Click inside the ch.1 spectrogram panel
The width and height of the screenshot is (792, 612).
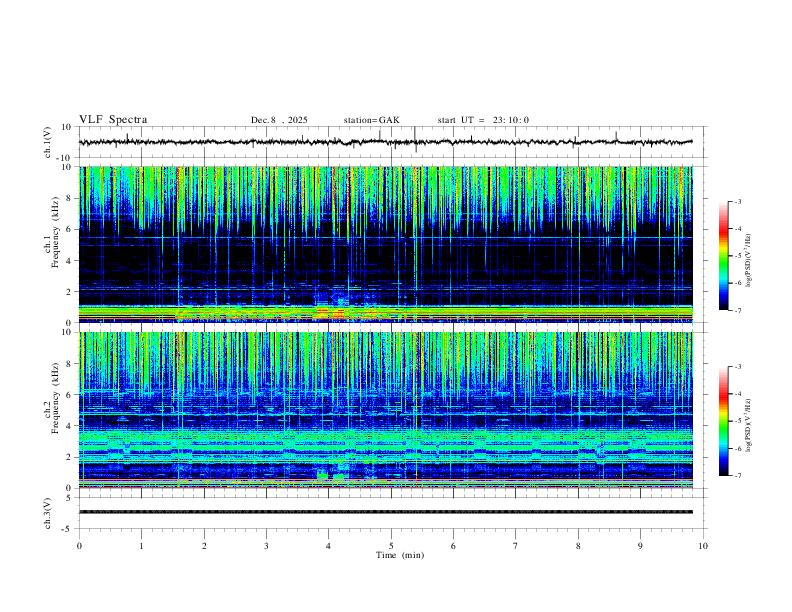click(386, 244)
